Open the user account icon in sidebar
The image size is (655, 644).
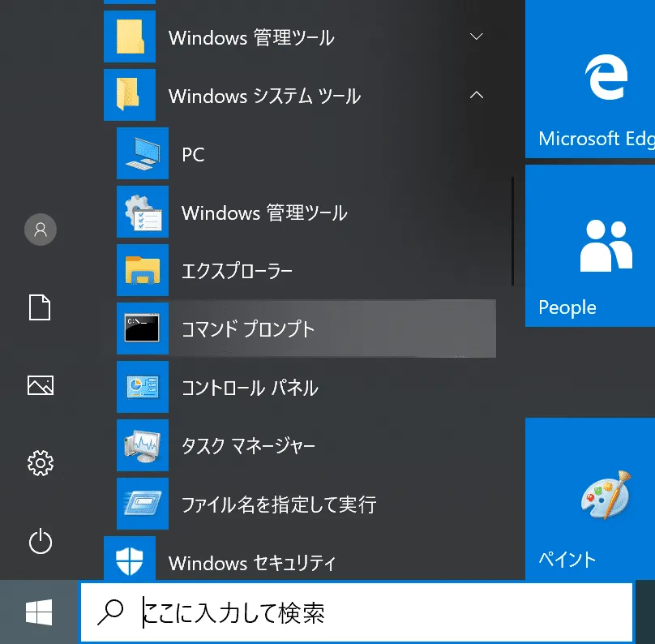tap(41, 230)
